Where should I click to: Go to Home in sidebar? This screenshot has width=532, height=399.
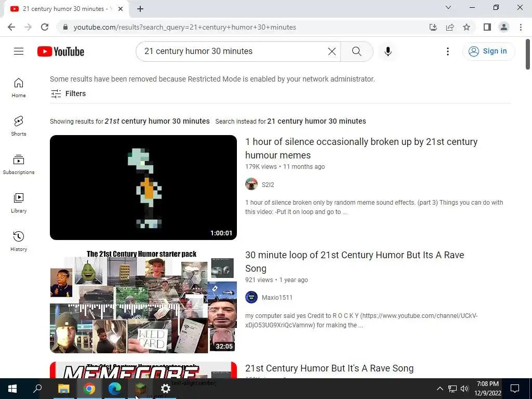pos(19,88)
